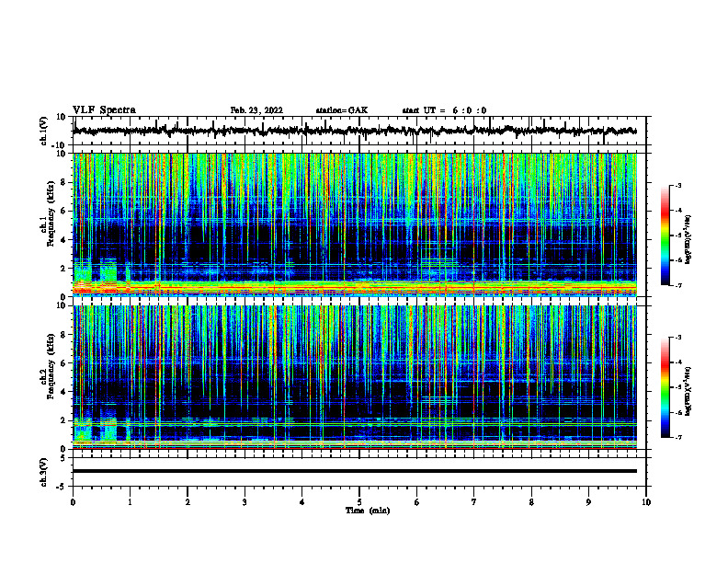Screen dimensions: 728x563
Task: Click the "-7" label on ch.1 colorbar
Action: 678,285
